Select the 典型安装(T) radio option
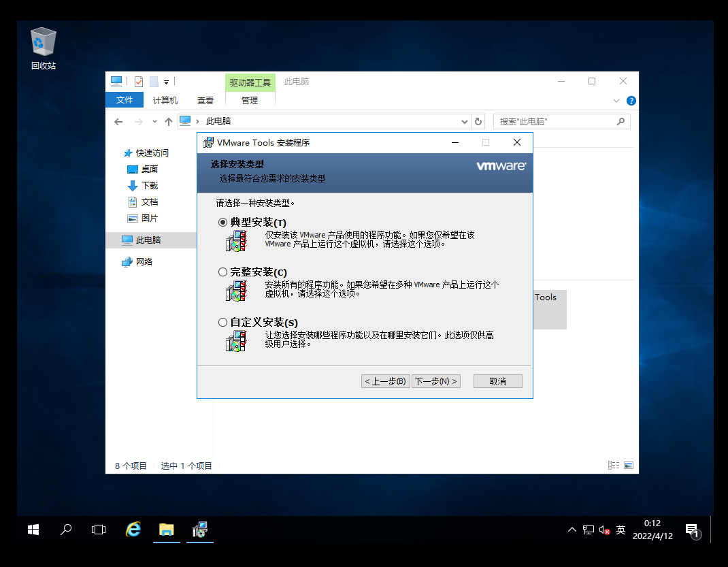Image resolution: width=728 pixels, height=567 pixels. coord(222,223)
